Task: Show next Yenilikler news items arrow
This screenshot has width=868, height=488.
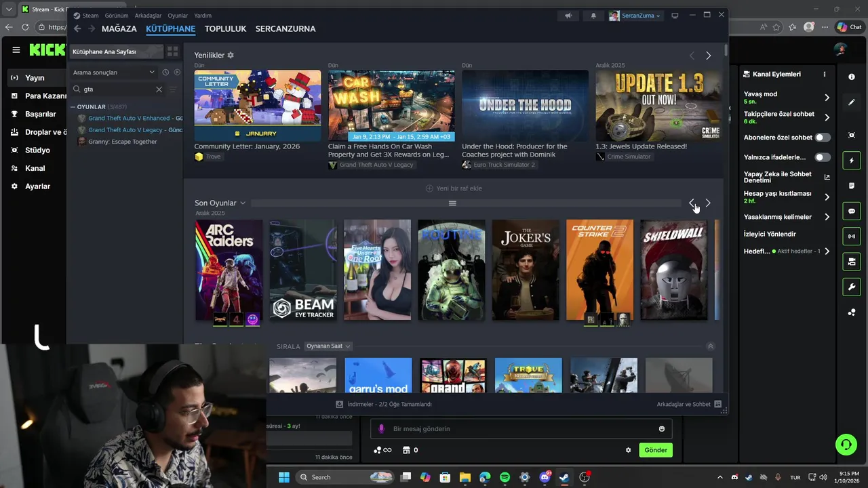Action: [709, 56]
